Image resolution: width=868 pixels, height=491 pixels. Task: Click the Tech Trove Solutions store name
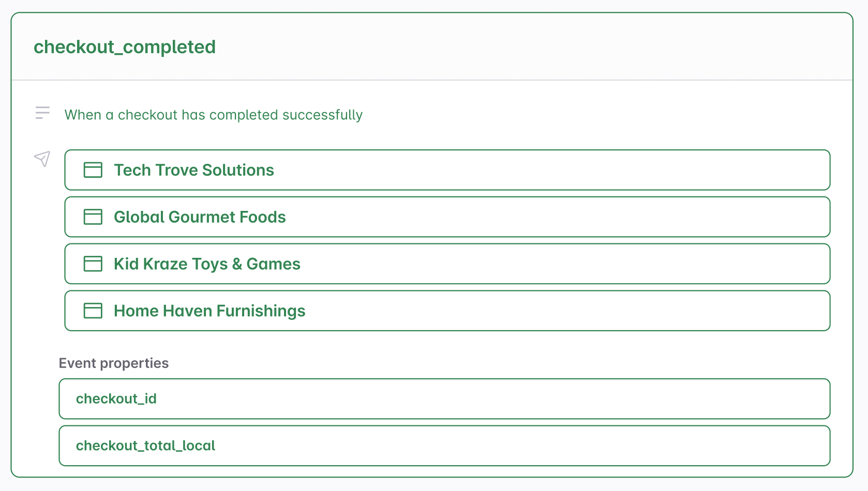193,170
